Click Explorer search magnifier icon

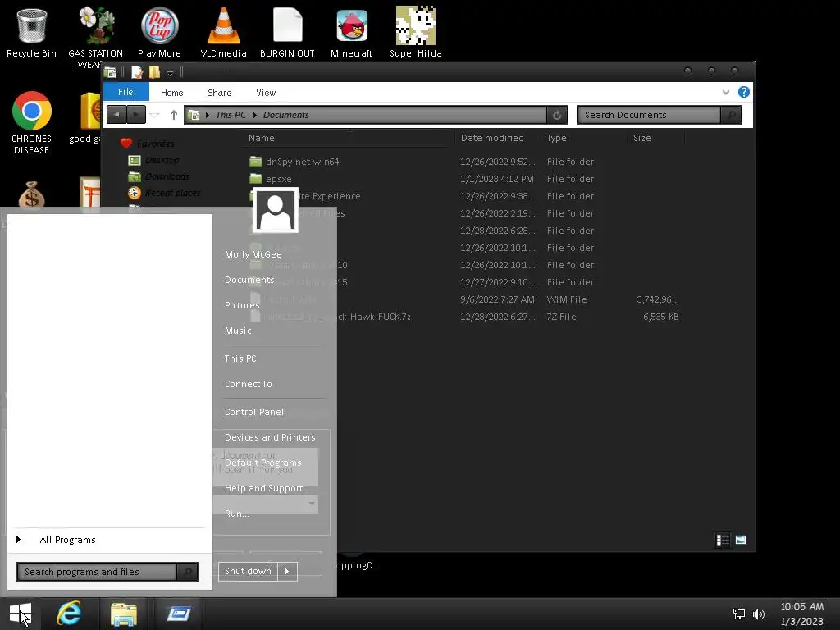tap(731, 115)
